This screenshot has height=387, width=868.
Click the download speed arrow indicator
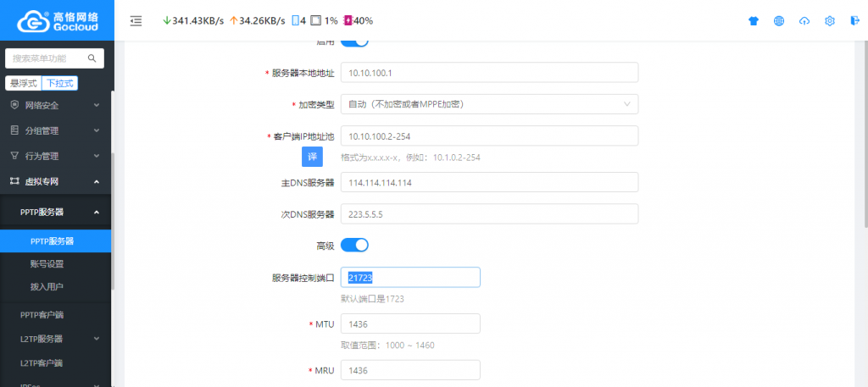pos(167,21)
